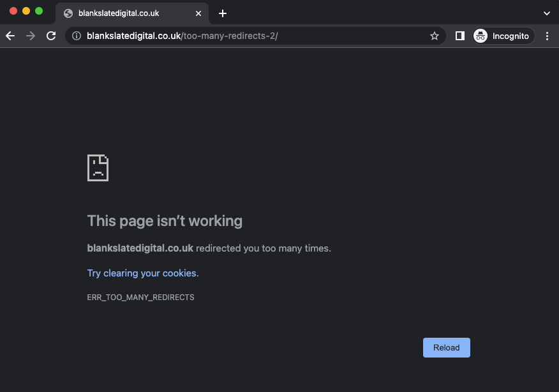
Task: Bookmark this page with the star icon
Action: 434,36
